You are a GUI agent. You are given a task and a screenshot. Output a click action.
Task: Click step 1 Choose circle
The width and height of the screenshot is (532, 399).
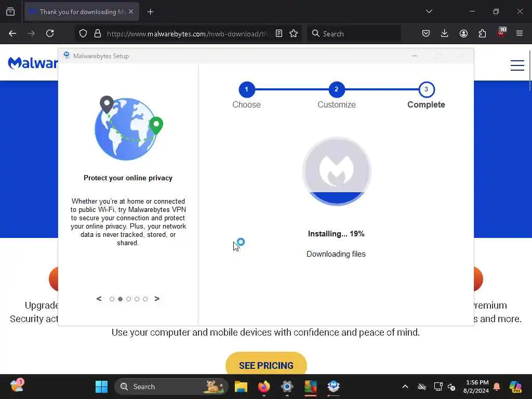[247, 89]
